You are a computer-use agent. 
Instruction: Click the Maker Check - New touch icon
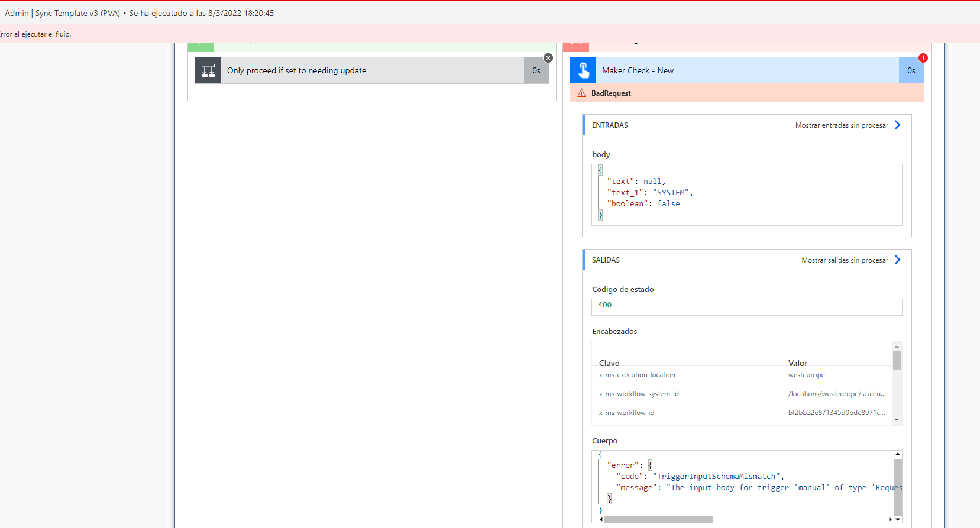click(583, 70)
